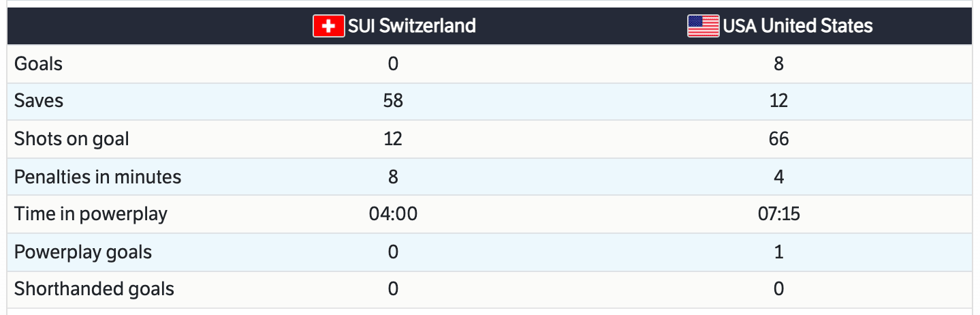This screenshot has width=980, height=315.
Task: Click the Saves row label
Action: point(39,101)
